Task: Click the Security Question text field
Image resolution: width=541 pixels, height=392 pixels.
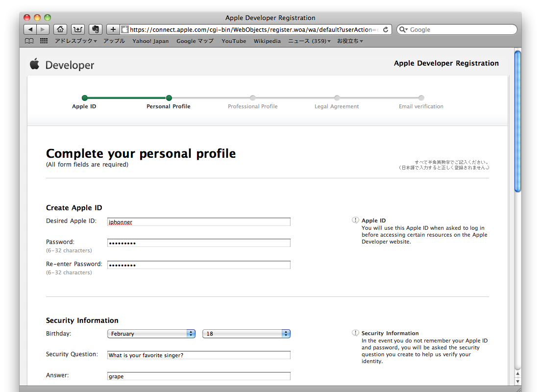Action: pyautogui.click(x=198, y=355)
